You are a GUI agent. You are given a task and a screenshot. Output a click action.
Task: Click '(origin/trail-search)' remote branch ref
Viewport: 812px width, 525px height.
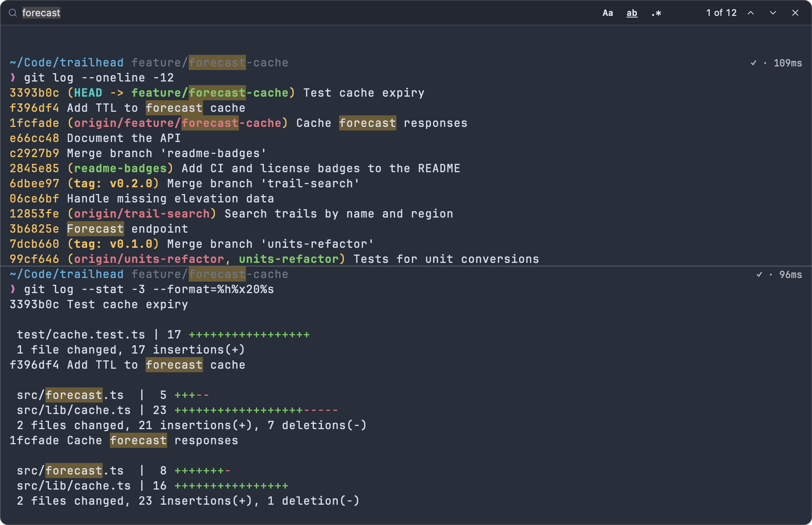(142, 214)
